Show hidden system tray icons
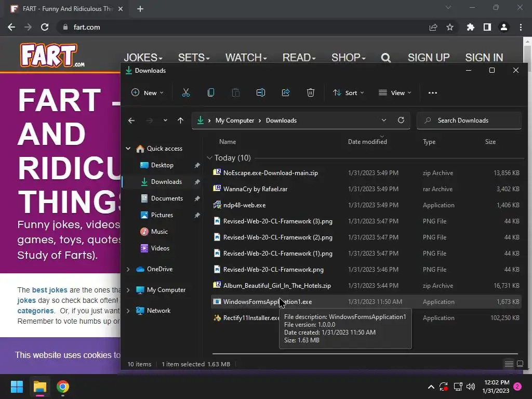This screenshot has width=532, height=399. click(431, 387)
